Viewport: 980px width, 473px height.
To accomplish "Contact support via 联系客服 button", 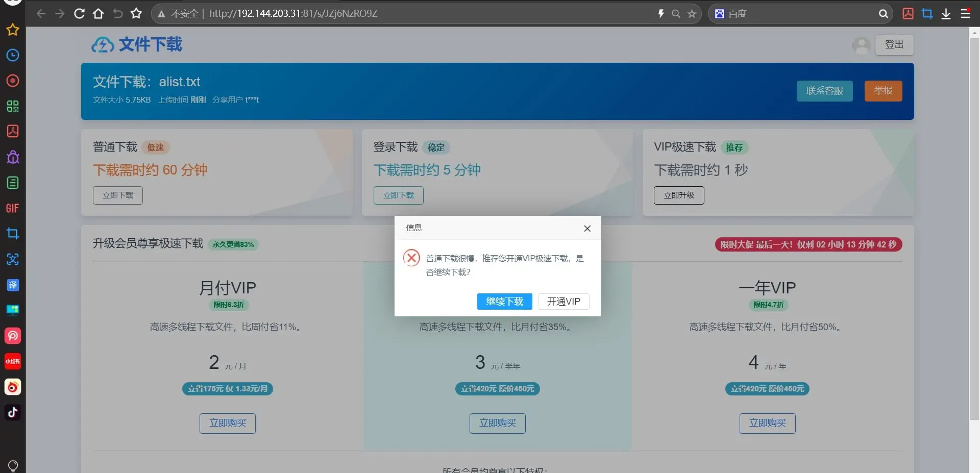I will [824, 91].
